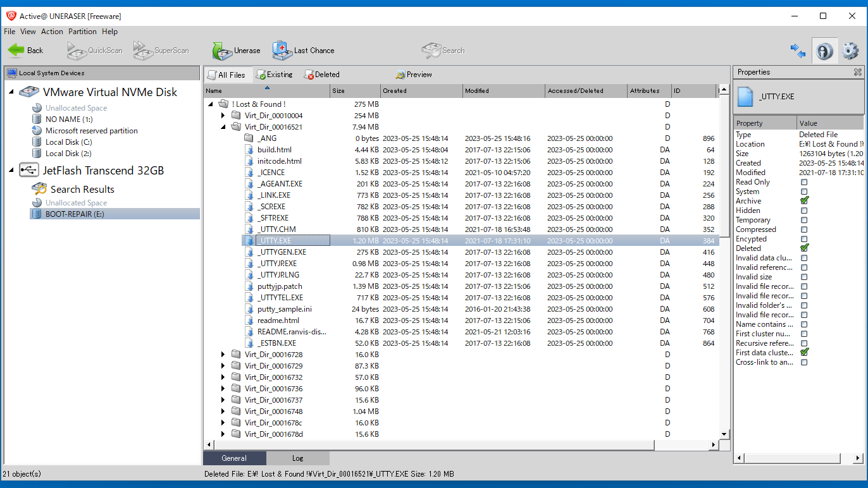This screenshot has width=868, height=488.
Task: Click the build.html file icon
Action: click(249, 150)
